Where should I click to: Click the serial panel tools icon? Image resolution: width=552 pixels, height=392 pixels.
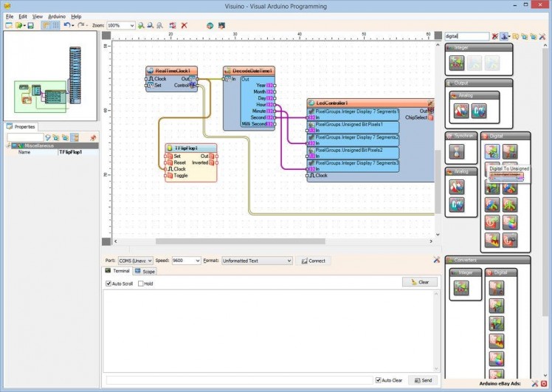click(436, 260)
